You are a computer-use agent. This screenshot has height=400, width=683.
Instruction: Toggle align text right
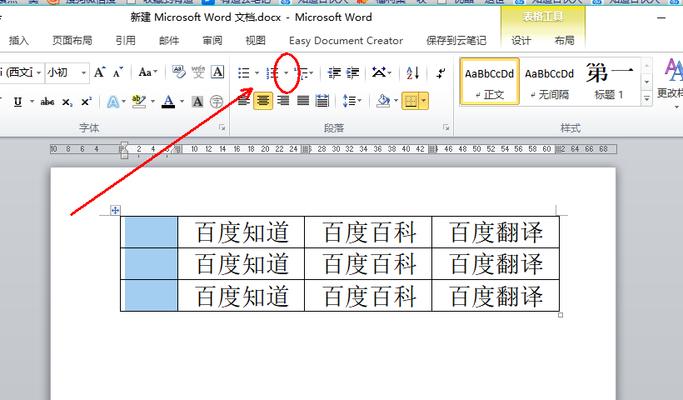[x=283, y=101]
